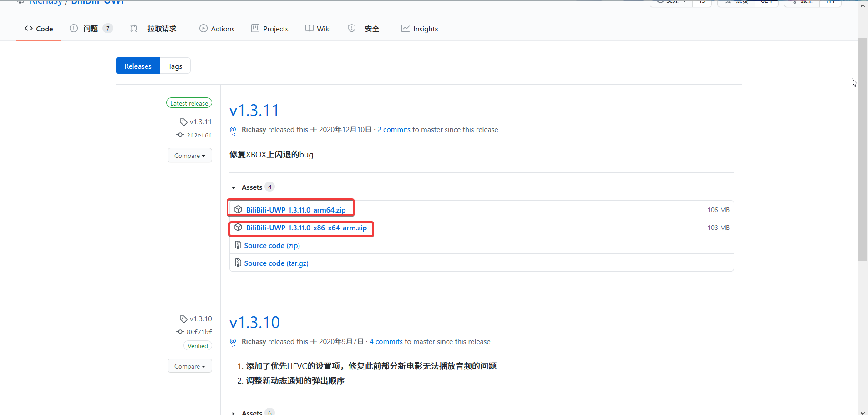Click the Latest release badge

[x=189, y=103]
